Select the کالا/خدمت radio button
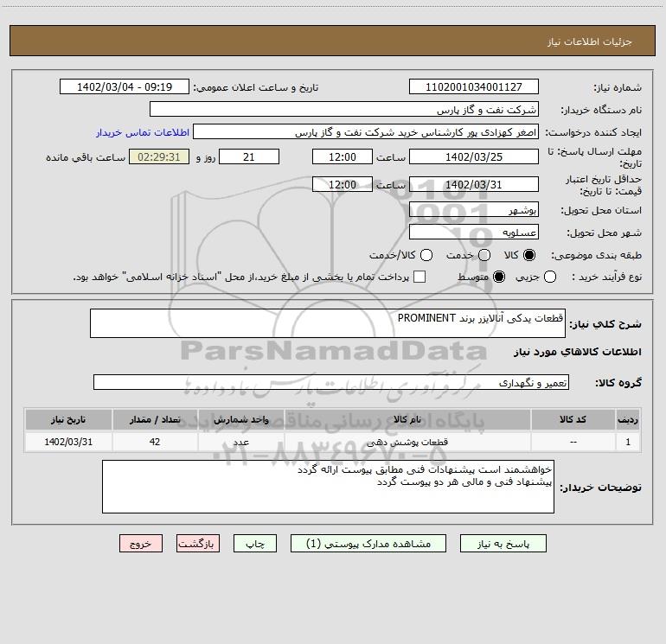This screenshot has width=666, height=644. click(x=426, y=255)
